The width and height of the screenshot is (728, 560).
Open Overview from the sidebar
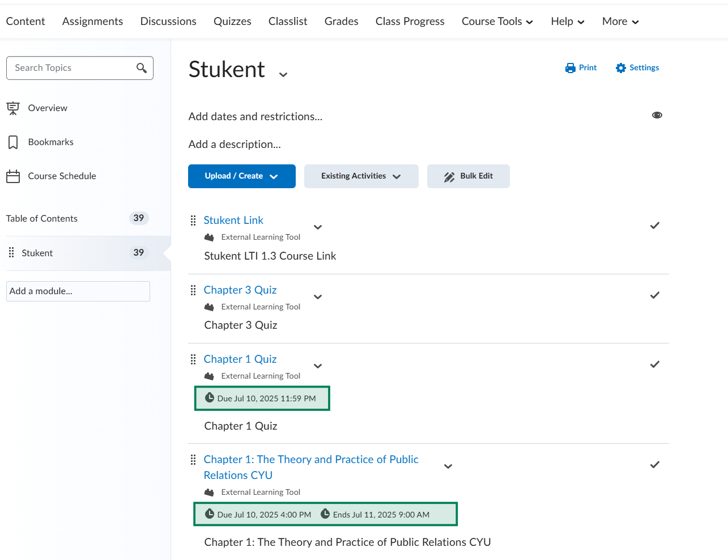(x=48, y=108)
